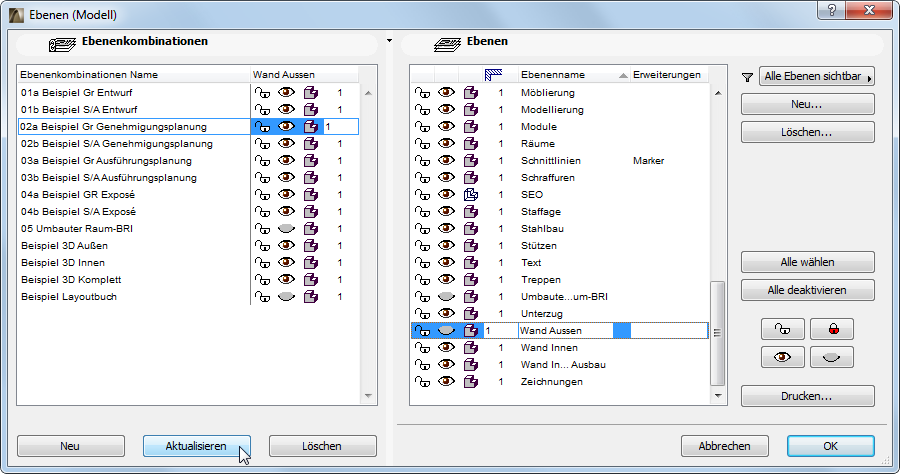Select the Staffage layer name
Image resolution: width=900 pixels, height=474 pixels.
click(541, 212)
